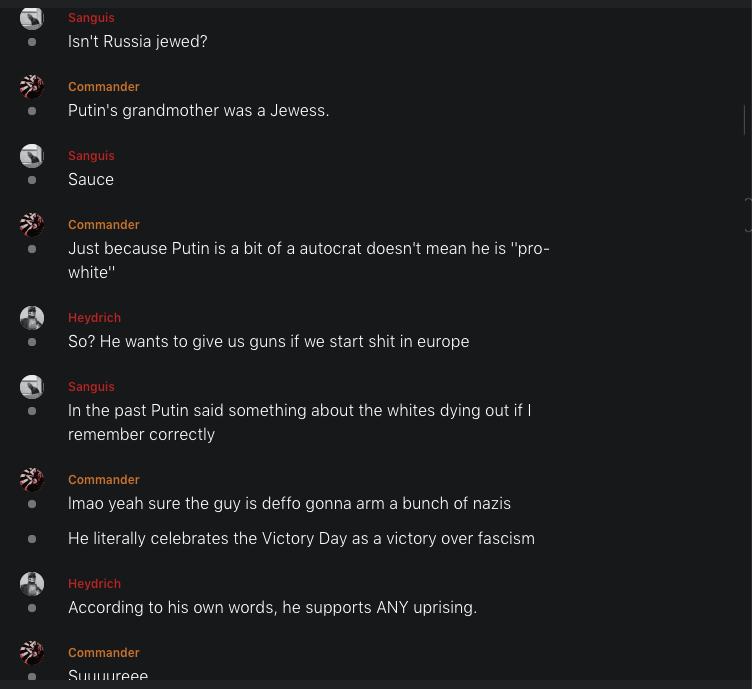Click Commander's avatar beside the grandmother message

pyautogui.click(x=32, y=87)
